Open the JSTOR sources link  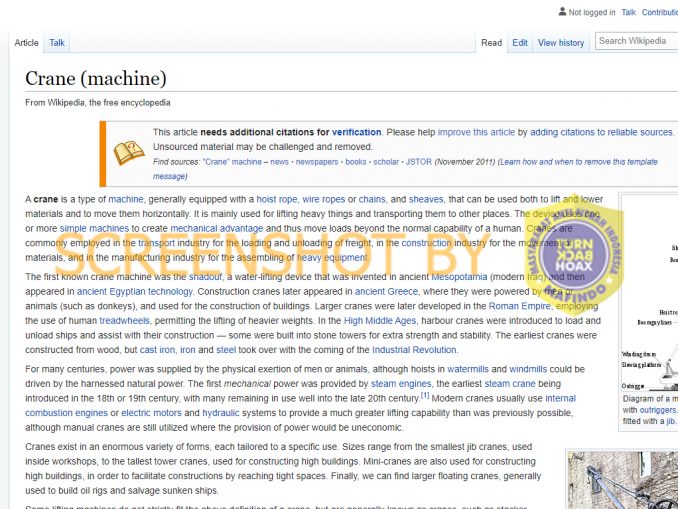click(419, 162)
